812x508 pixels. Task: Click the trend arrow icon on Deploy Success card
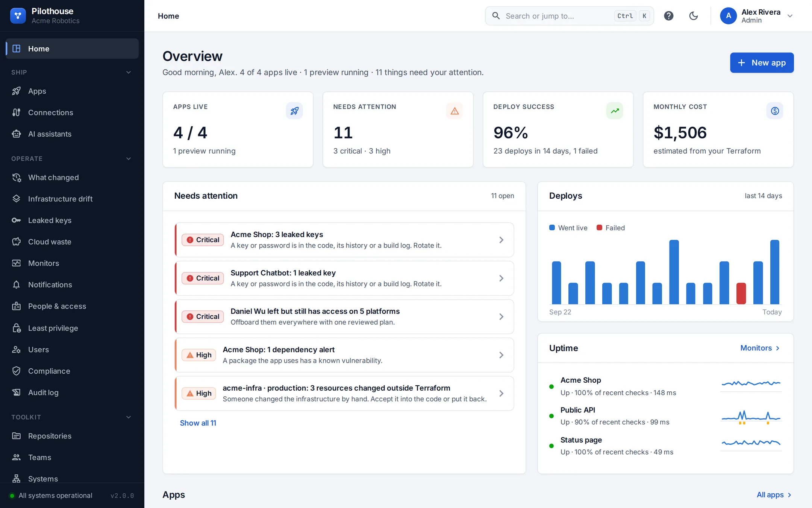[615, 111]
